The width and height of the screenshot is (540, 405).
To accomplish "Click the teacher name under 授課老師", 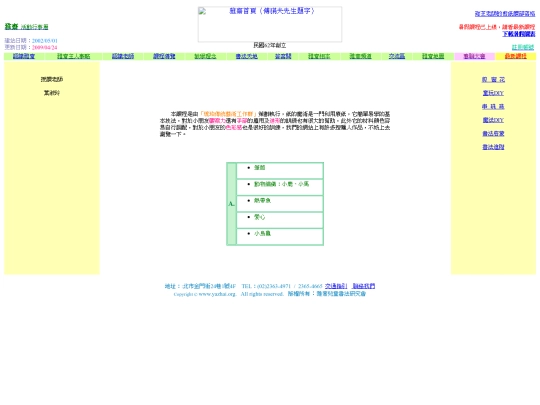I will pos(52,93).
